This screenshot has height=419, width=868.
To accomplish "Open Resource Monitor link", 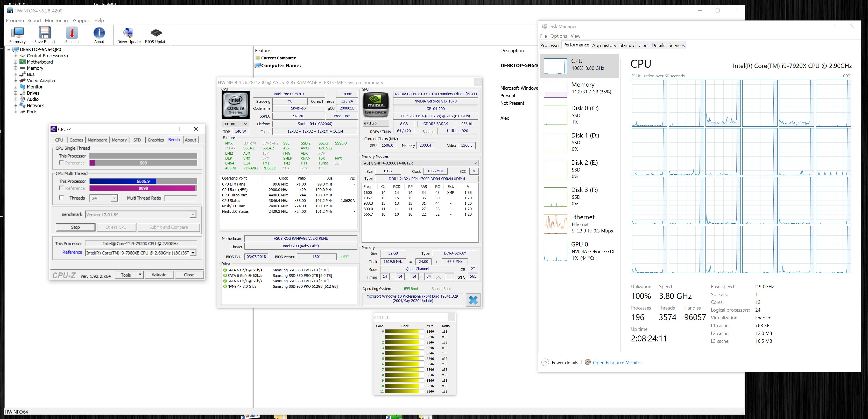I will (617, 363).
